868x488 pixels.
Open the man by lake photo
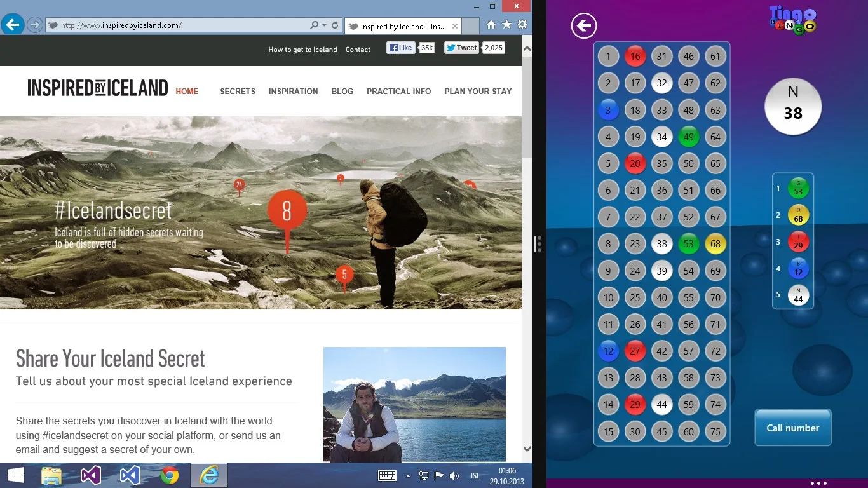click(x=414, y=404)
